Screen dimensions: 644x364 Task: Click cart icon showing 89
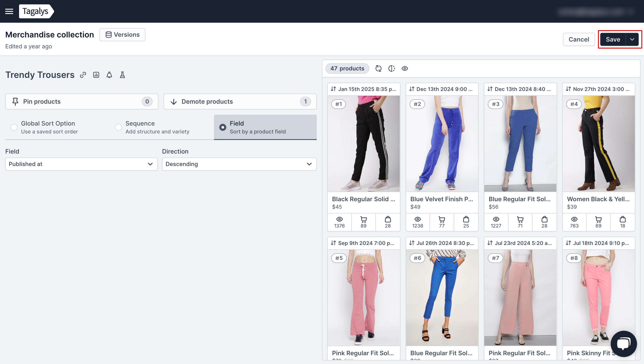pyautogui.click(x=363, y=219)
